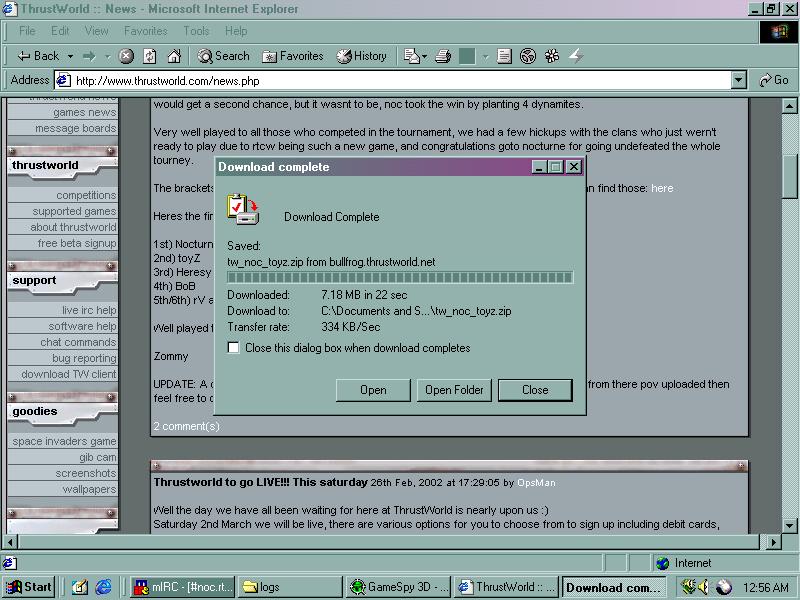800x600 pixels.
Task: Open the 'download TW client' sidebar link
Action: (x=69, y=374)
